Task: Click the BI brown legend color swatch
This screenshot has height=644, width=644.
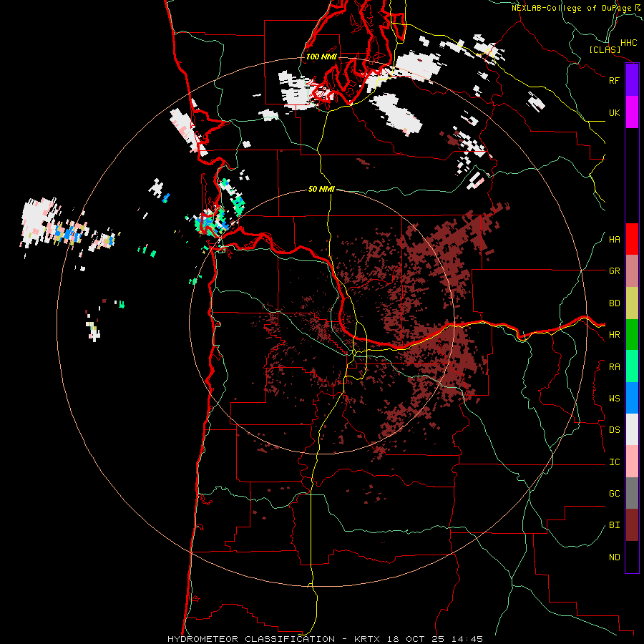Action: click(x=632, y=525)
